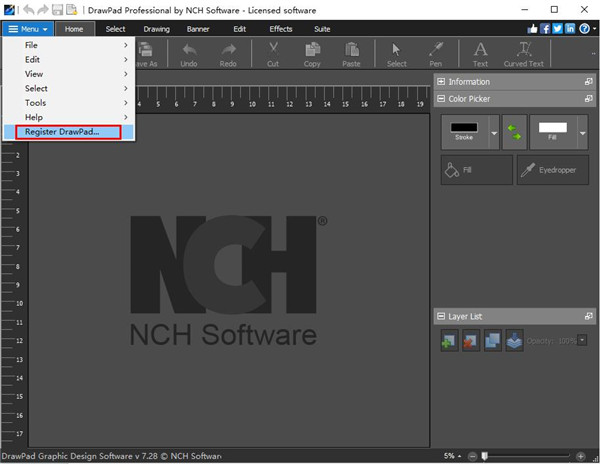Choose the Select arrow tool

396,54
